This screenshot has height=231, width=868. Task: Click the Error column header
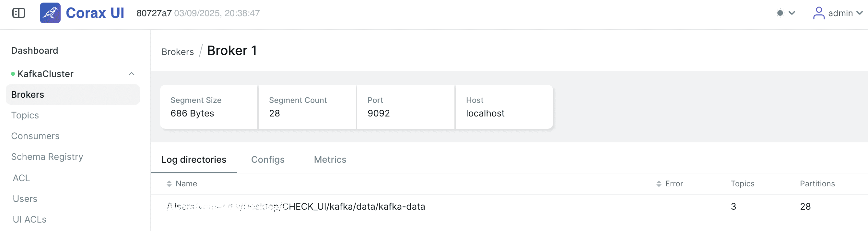(674, 183)
